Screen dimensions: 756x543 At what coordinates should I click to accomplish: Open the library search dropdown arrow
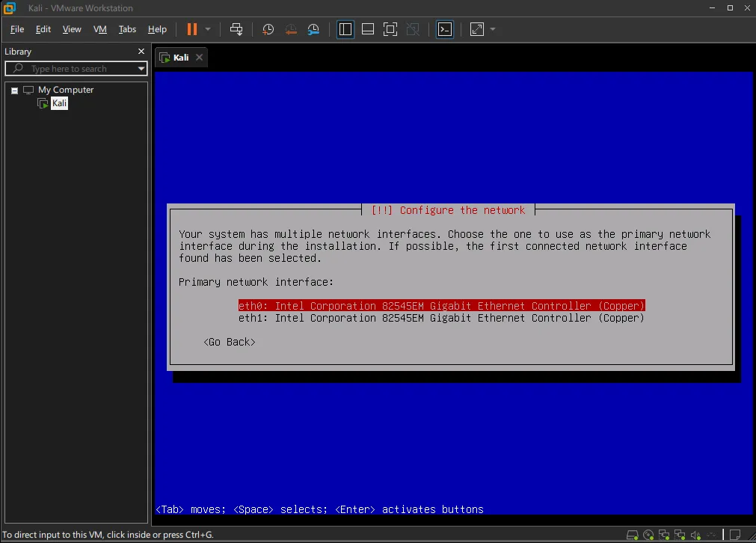pos(141,69)
